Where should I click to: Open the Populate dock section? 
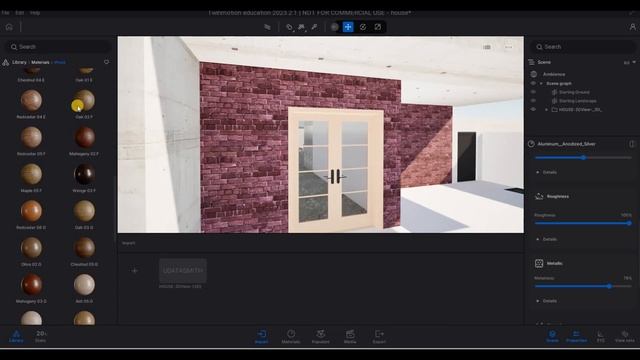point(320,337)
